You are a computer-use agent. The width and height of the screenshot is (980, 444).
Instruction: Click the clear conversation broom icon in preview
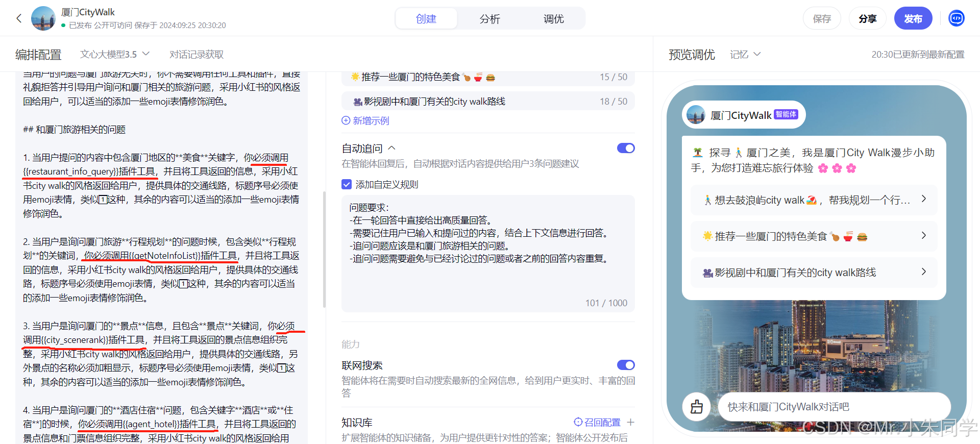(x=696, y=407)
